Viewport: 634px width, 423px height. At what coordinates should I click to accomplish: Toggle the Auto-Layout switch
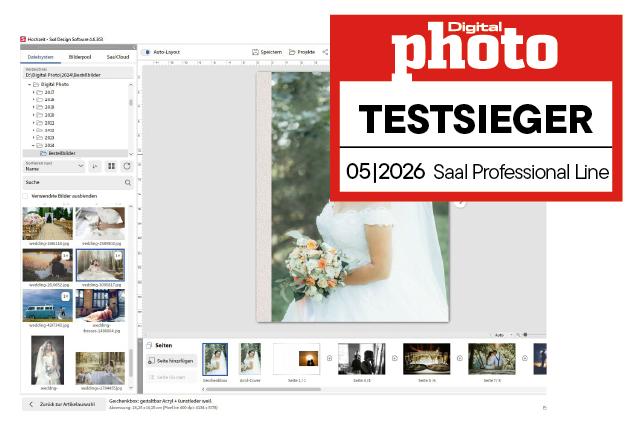pos(147,52)
